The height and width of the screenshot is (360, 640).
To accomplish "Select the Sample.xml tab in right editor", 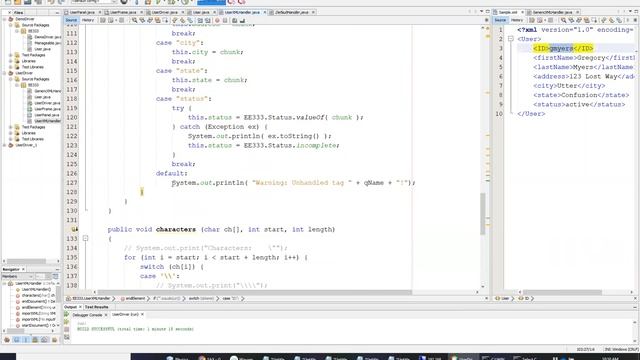I will tap(507, 12).
